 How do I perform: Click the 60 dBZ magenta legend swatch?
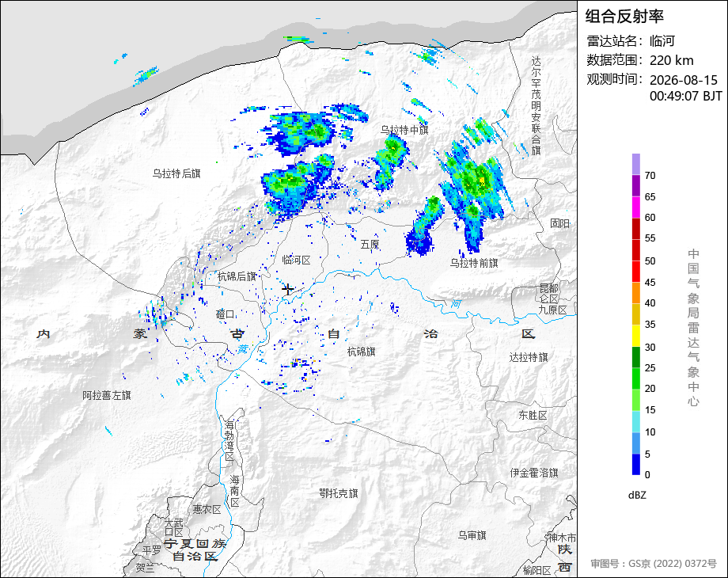click(636, 207)
